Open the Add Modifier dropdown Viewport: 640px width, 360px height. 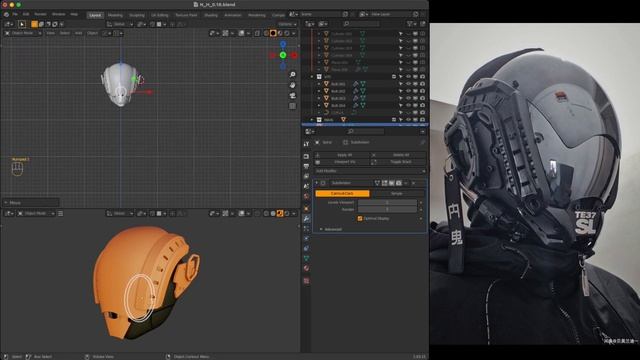pyautogui.click(x=370, y=171)
